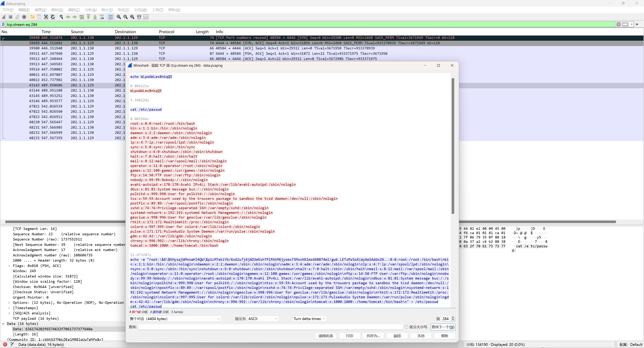Screen dimensions: 644x348
Task: Click the 另存为... button
Action: [x=373, y=336]
